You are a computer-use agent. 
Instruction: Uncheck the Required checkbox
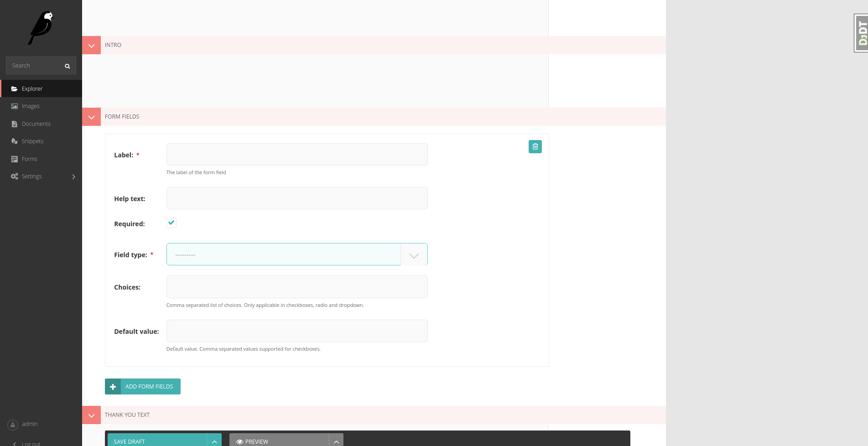click(x=172, y=223)
